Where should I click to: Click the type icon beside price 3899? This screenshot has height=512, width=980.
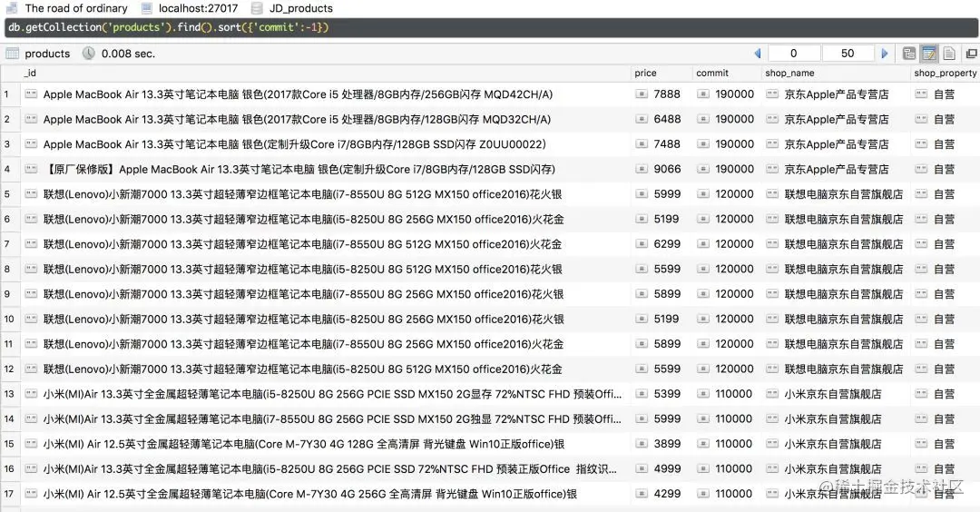(x=642, y=444)
